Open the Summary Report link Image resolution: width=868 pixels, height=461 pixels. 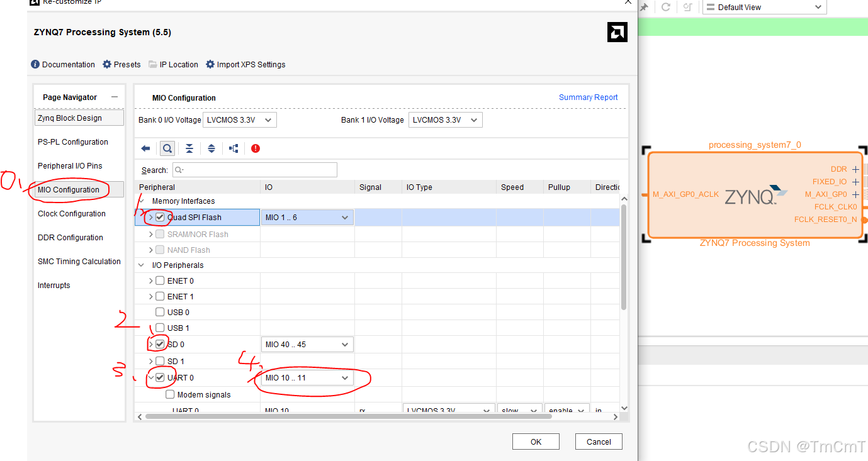click(x=589, y=97)
